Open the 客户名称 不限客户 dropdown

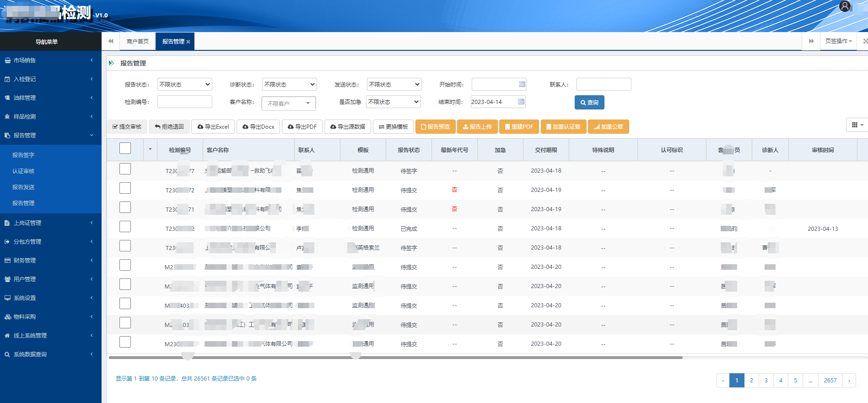[289, 103]
